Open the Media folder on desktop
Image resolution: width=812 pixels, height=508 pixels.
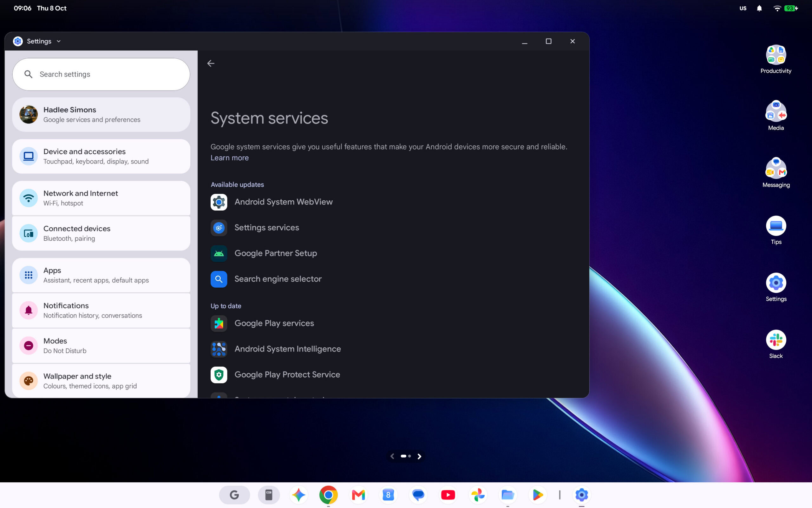click(x=776, y=116)
